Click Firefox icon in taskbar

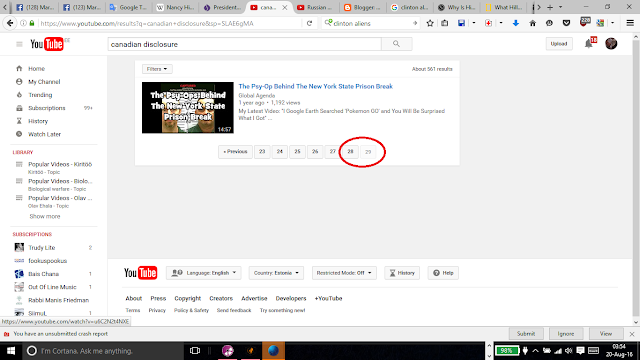273,351
